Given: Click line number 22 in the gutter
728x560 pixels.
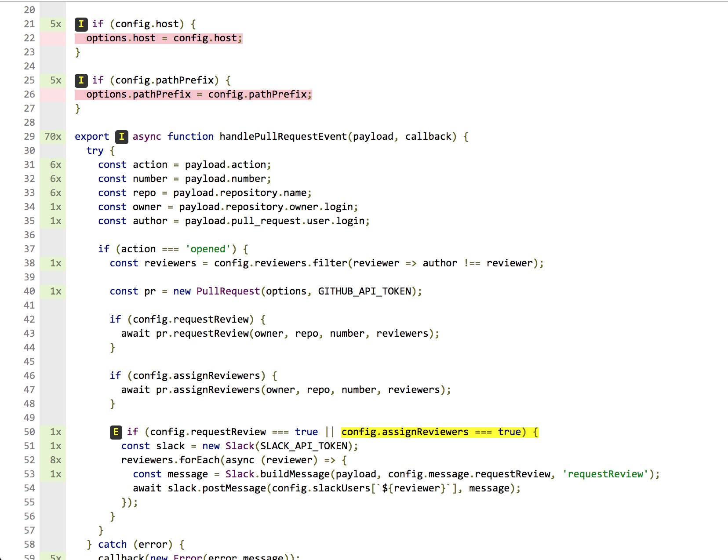Looking at the screenshot, I should (x=29, y=38).
